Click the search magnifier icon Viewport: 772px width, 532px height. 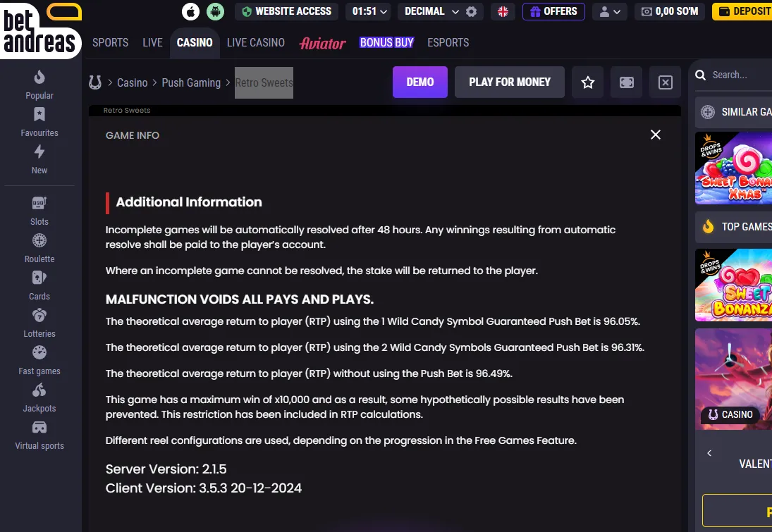tap(700, 75)
